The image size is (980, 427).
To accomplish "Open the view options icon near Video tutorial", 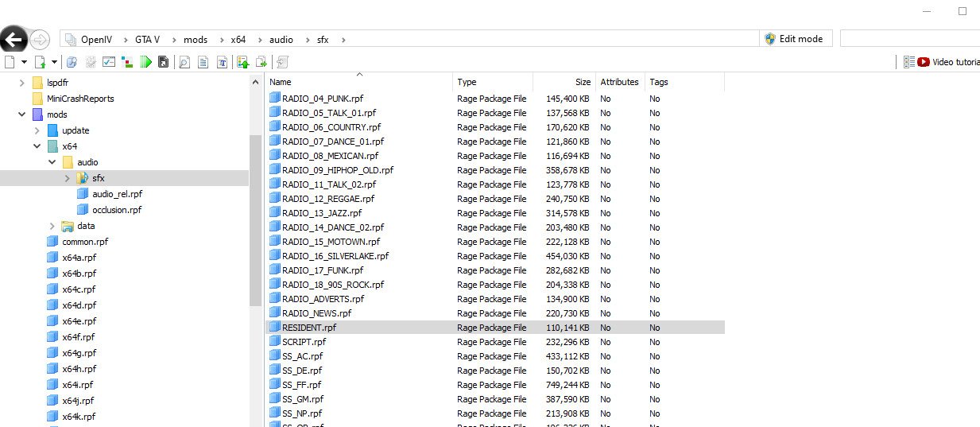I will click(910, 62).
